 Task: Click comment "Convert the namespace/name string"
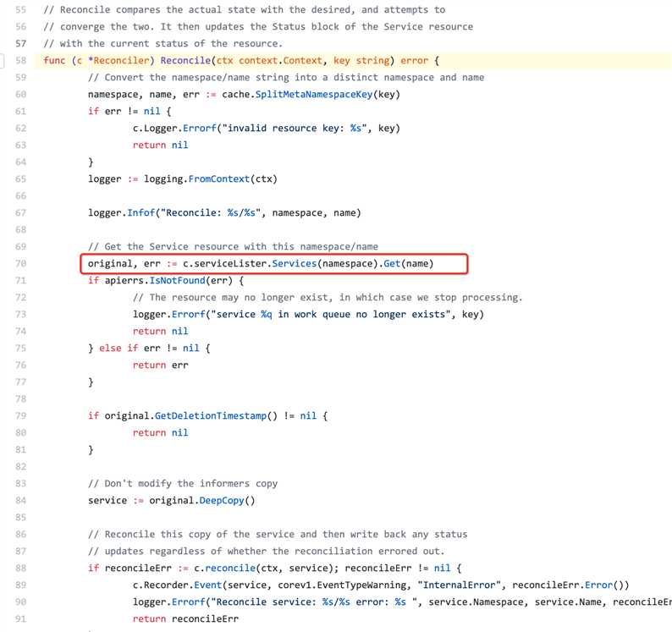tap(286, 78)
